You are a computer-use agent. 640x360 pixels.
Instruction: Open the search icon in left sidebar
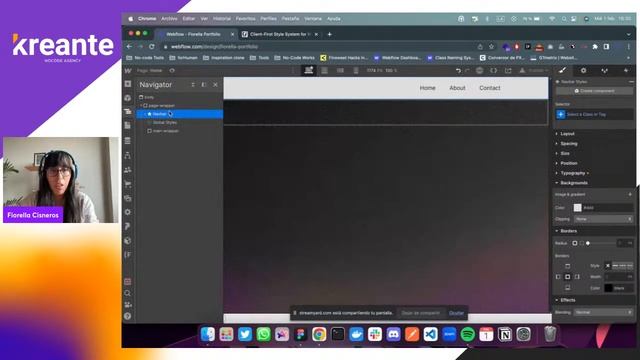[x=128, y=293]
